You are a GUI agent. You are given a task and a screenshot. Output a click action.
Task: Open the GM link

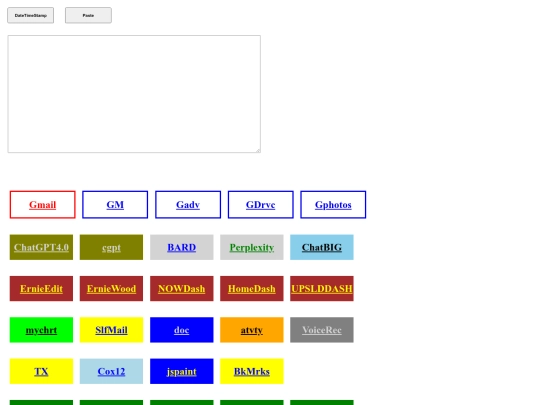point(115,205)
